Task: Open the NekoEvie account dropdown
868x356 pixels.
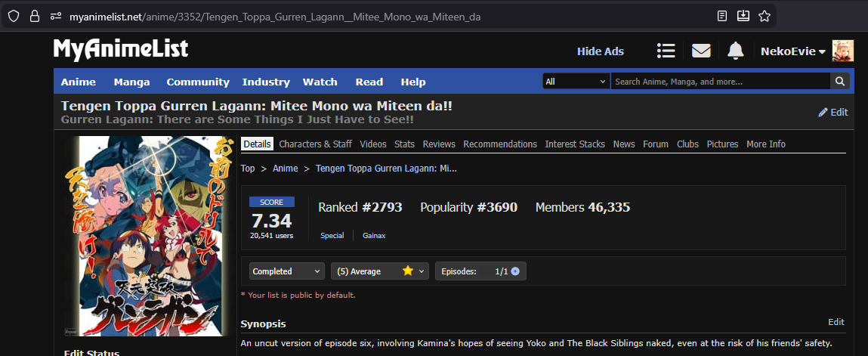Action: click(x=793, y=51)
